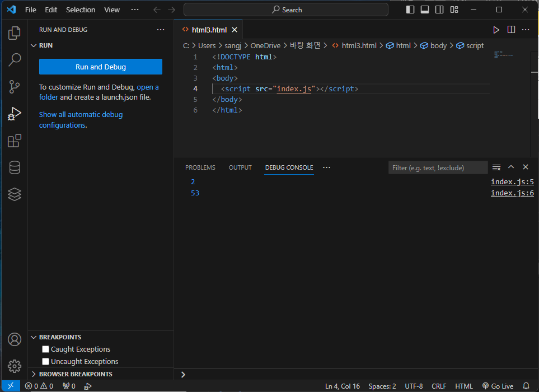Open the Extensions view
Viewport: 539px width, 392px height.
click(14, 141)
